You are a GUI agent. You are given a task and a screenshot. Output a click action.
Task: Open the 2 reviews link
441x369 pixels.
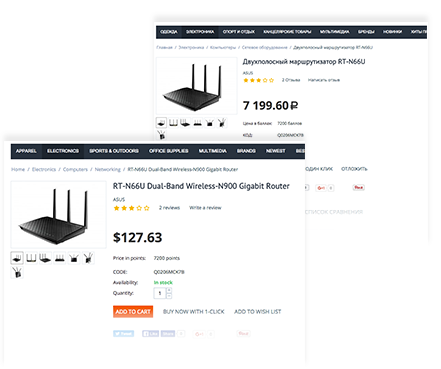click(169, 208)
